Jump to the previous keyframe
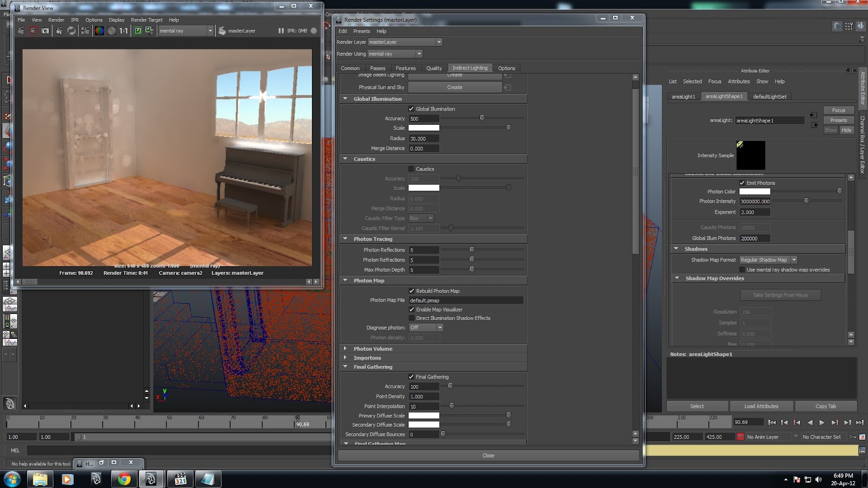868x488 pixels. [x=797, y=422]
